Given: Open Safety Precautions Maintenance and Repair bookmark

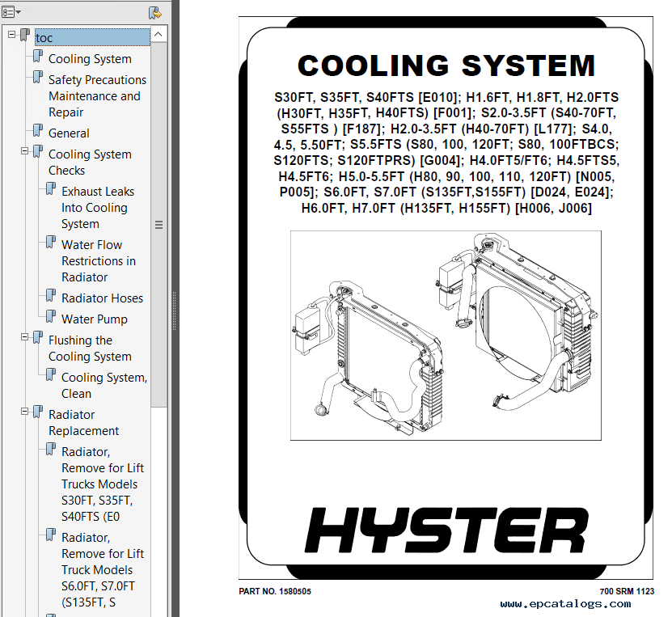Looking at the screenshot, I should pos(97,96).
